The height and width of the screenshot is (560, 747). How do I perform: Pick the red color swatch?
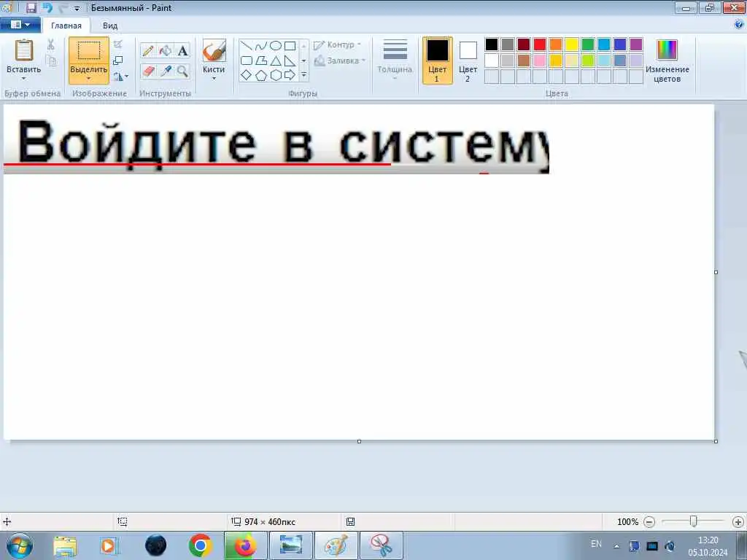point(540,44)
